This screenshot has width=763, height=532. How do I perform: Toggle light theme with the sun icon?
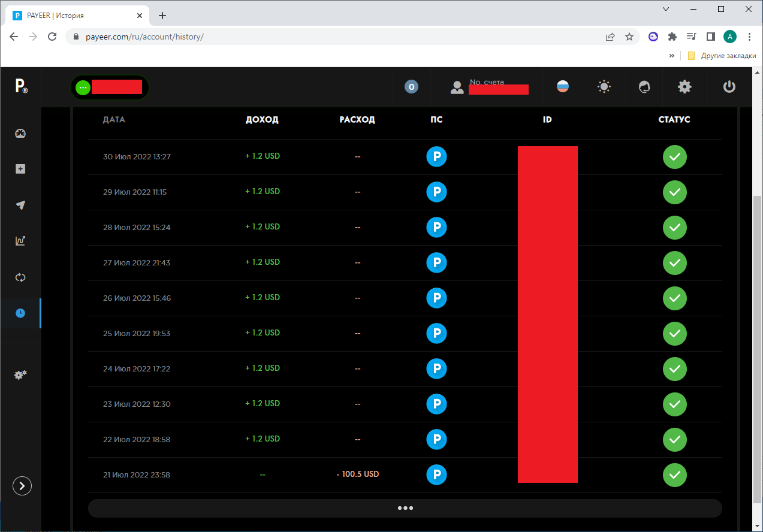[604, 87]
